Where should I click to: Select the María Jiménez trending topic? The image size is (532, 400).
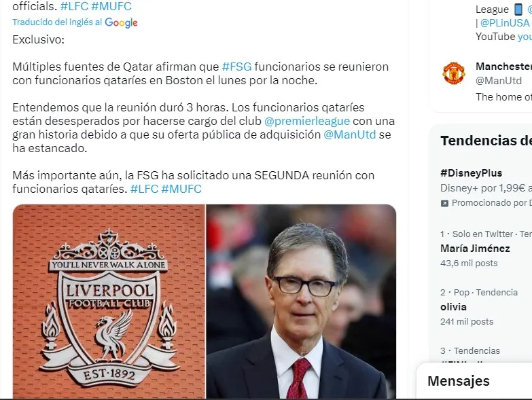tap(486, 249)
